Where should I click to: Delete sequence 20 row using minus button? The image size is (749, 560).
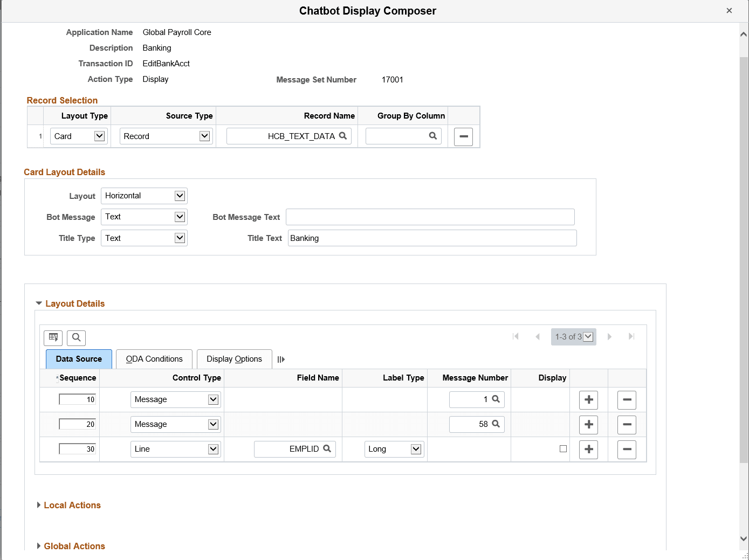tap(627, 425)
